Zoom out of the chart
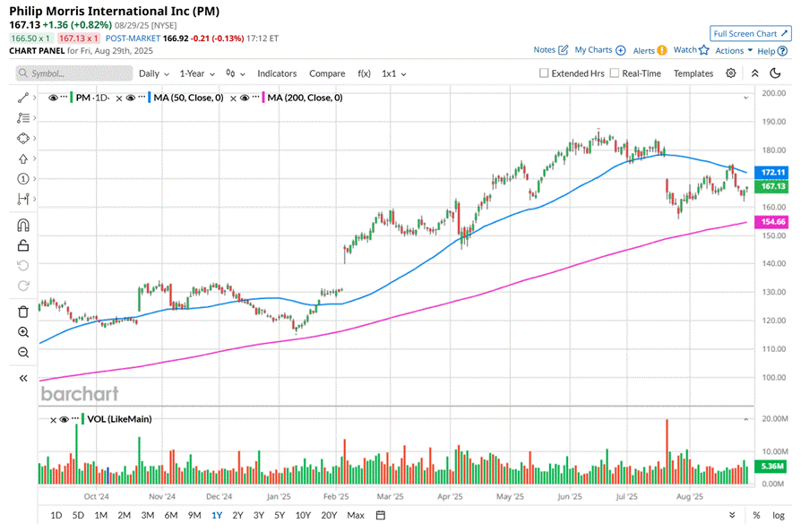Screen dimensions: 809x532 point(23,353)
